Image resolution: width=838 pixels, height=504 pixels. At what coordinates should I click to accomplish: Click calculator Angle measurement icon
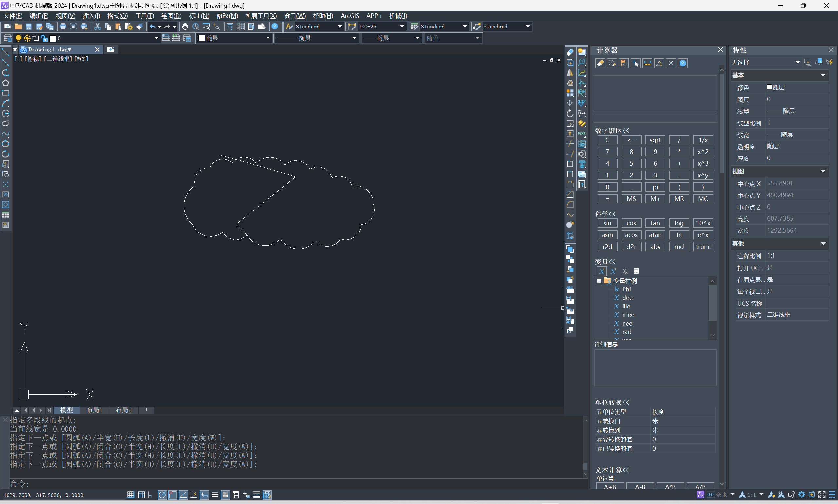click(x=659, y=63)
